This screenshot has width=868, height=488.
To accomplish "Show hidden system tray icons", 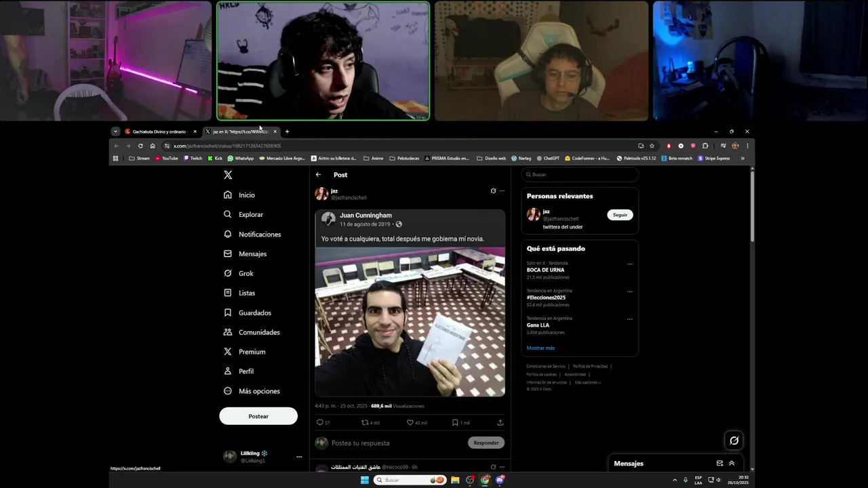I will click(x=675, y=480).
